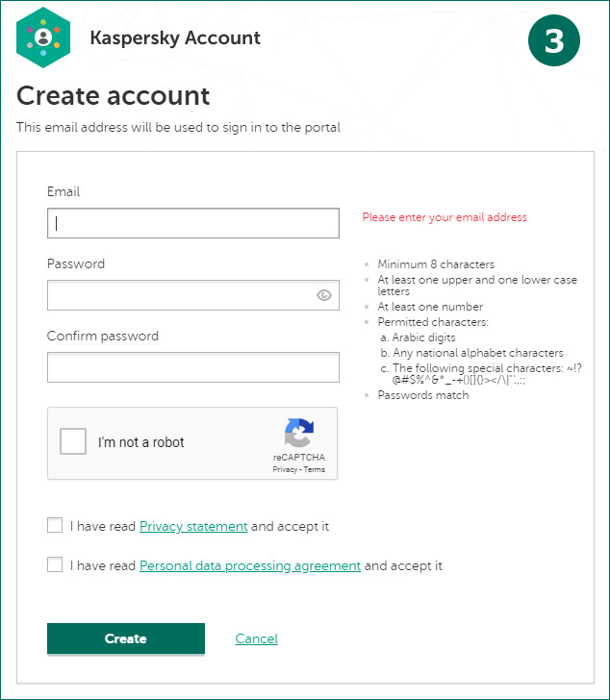The image size is (610, 700).
Task: Open reCAPTCHA Privacy link
Action: pyautogui.click(x=285, y=470)
